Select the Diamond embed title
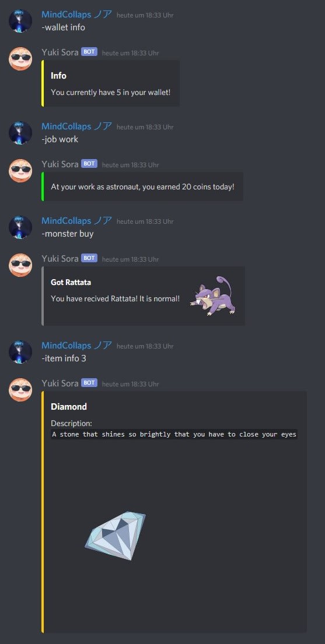 tap(69, 407)
